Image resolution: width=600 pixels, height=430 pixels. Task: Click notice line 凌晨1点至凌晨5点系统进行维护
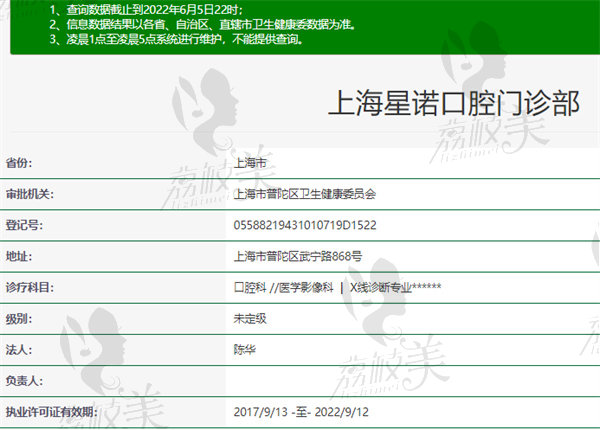pos(176,39)
